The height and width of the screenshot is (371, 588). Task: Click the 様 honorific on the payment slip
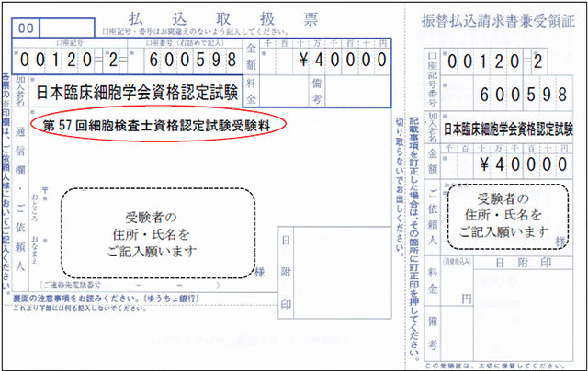tap(259, 272)
